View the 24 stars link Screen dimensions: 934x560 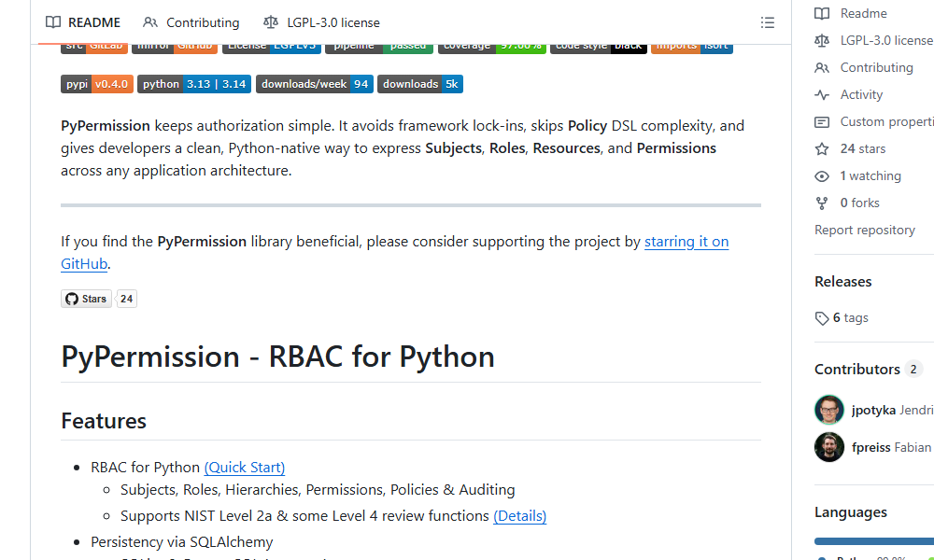click(x=862, y=148)
